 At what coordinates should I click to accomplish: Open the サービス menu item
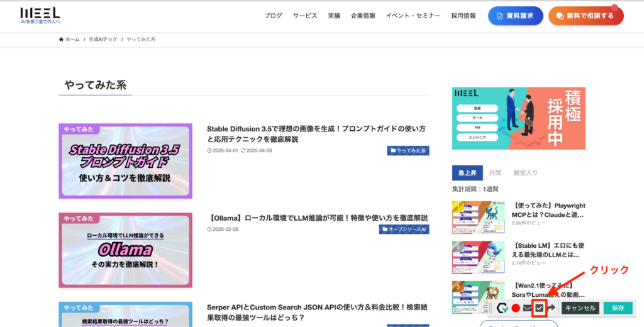pos(305,16)
